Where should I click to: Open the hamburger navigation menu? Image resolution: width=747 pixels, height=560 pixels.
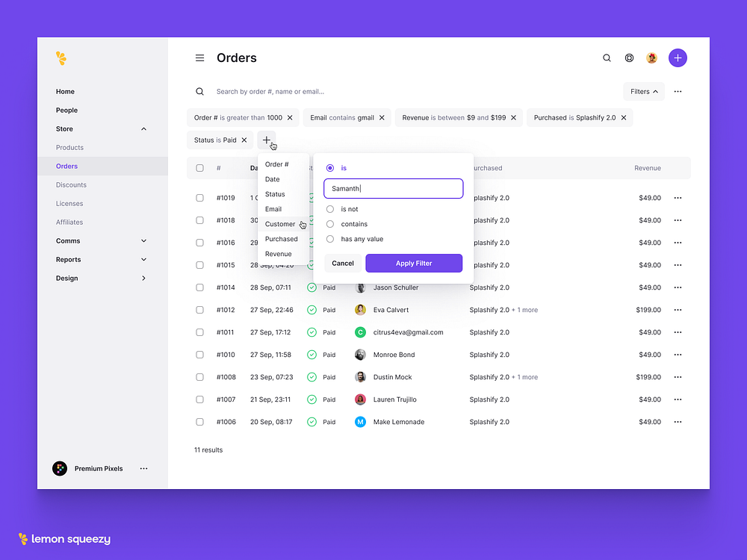(199, 57)
